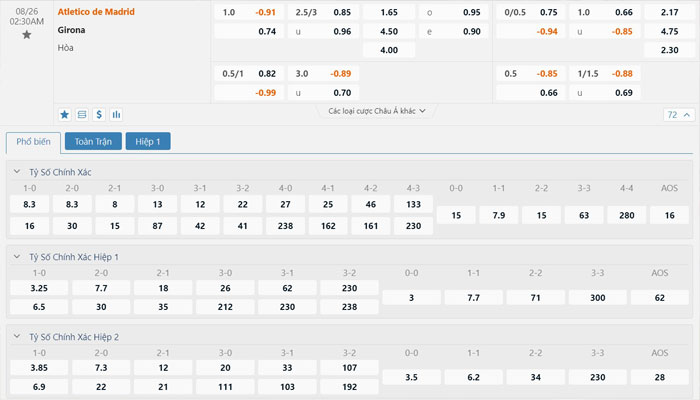Pick full-time 4-3 correct score at 133
The height and width of the screenshot is (400, 700).
pos(413,204)
